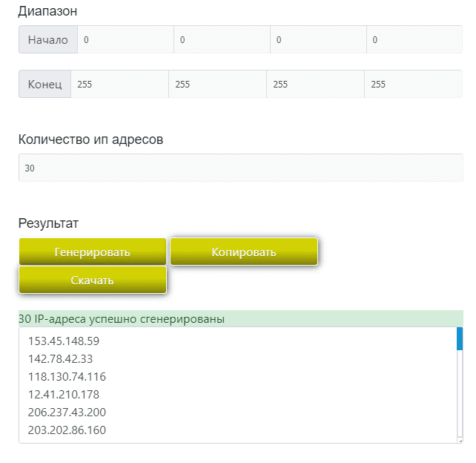Click the 118.130.74.116 result line

coord(67,377)
